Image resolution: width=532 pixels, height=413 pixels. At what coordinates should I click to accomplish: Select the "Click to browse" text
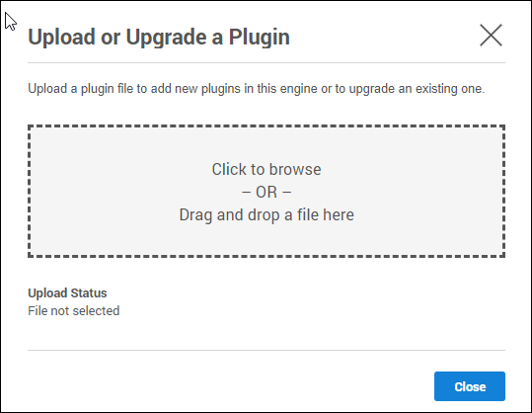click(266, 169)
